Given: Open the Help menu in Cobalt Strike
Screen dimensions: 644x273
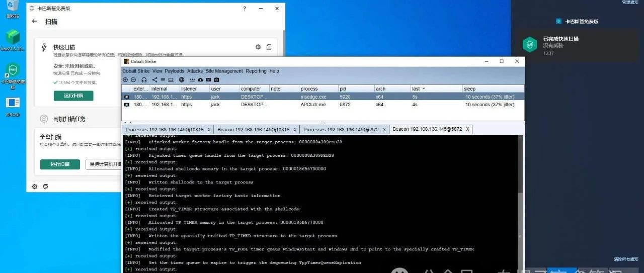Looking at the screenshot, I should point(274,71).
